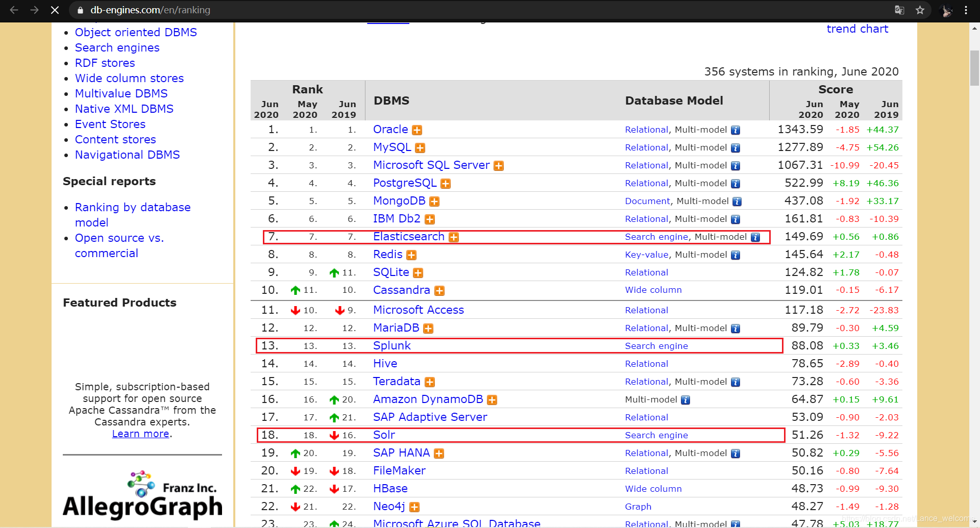Click the plus icon beside Redis

click(411, 255)
